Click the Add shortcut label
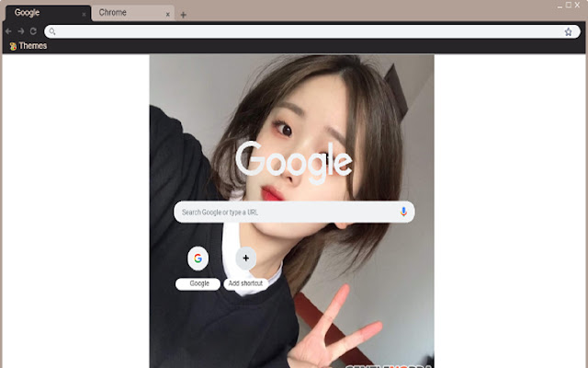 coord(246,284)
